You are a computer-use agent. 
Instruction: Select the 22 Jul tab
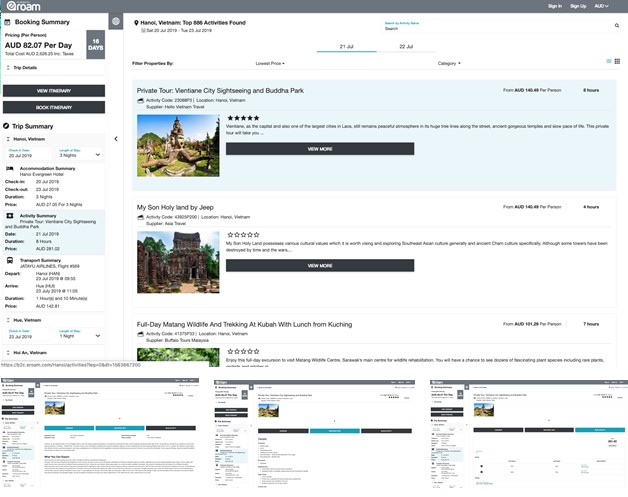click(x=406, y=47)
